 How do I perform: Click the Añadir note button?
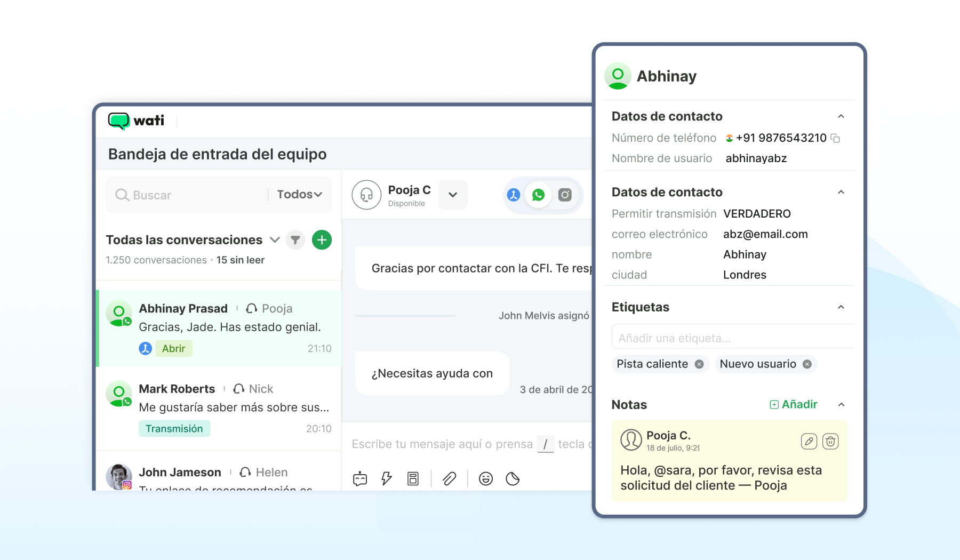tap(794, 405)
